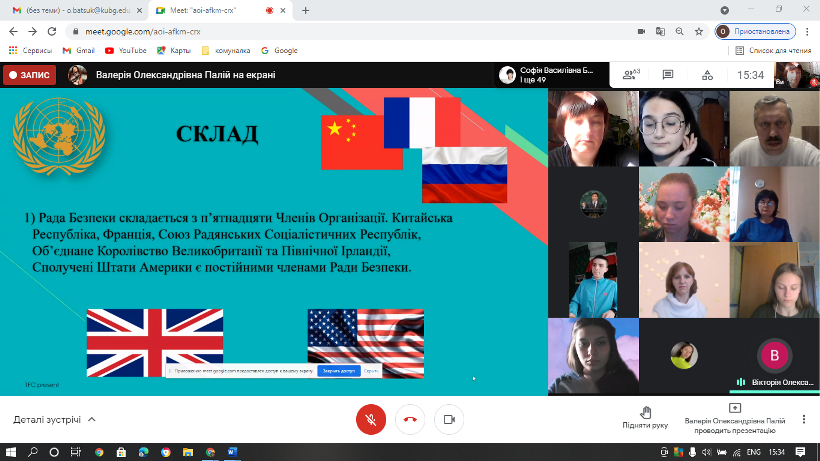The image size is (820, 461).
Task: Select Вікторія Олекса participant tile
Action: coord(775,356)
